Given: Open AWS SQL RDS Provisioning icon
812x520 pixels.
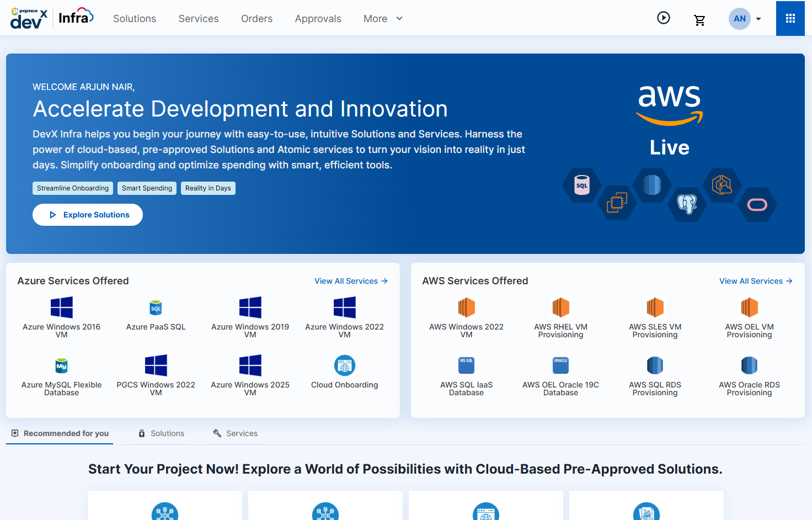Looking at the screenshot, I should [655, 365].
